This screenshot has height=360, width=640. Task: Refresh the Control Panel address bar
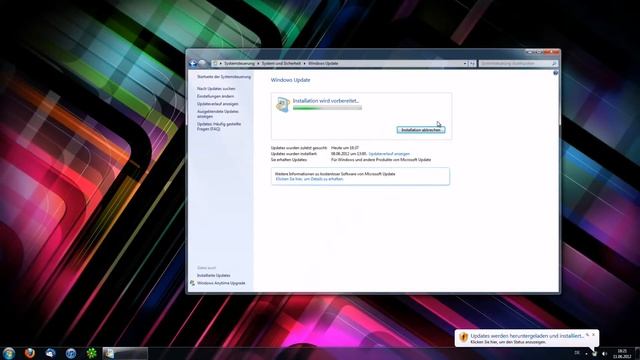click(472, 64)
